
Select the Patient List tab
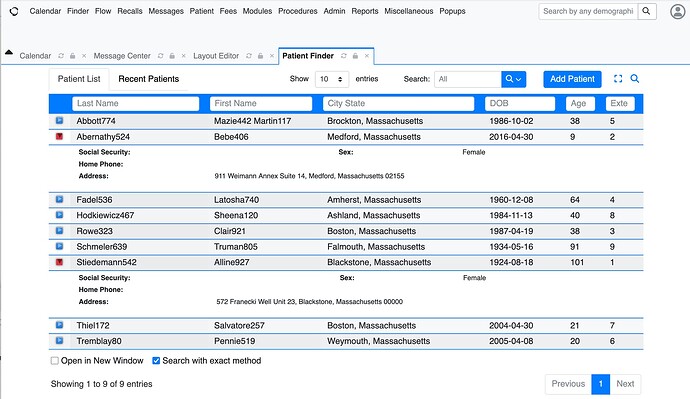[79, 79]
